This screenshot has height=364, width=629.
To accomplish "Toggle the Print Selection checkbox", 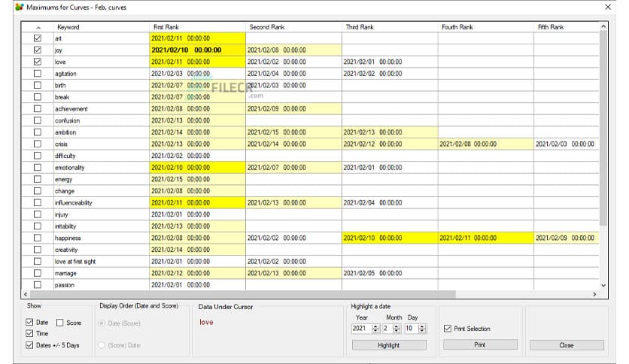I will coord(448,329).
